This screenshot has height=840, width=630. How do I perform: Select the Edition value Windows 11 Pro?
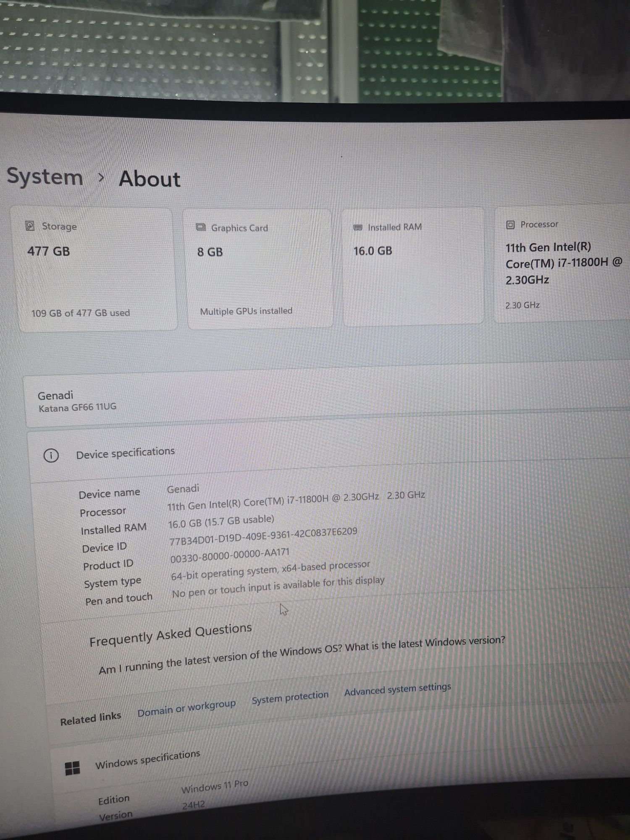point(215,786)
